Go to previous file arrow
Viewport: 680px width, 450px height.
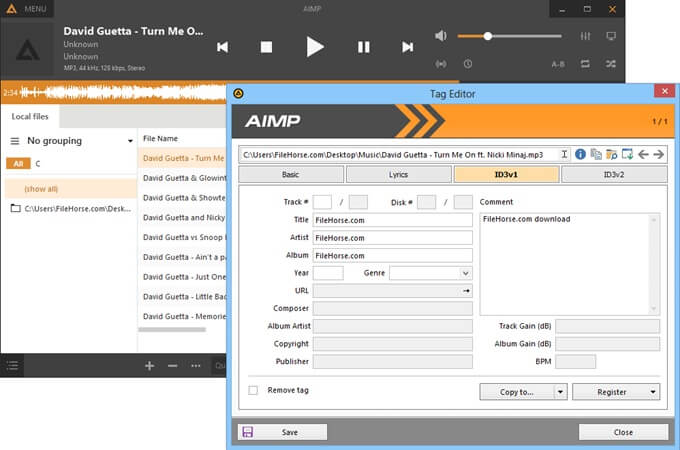(x=643, y=154)
